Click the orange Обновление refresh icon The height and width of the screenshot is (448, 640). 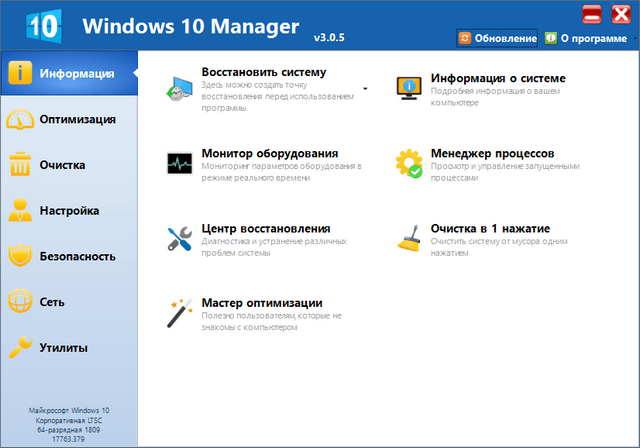(x=464, y=38)
